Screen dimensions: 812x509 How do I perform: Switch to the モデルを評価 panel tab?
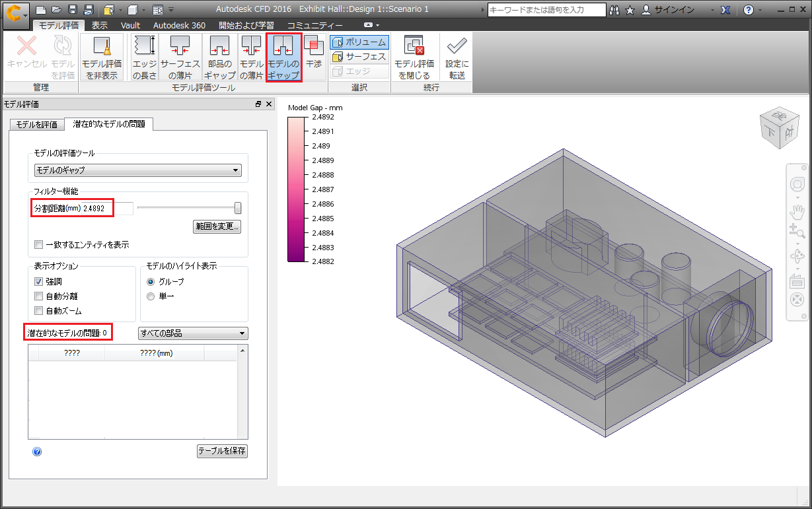click(x=36, y=125)
